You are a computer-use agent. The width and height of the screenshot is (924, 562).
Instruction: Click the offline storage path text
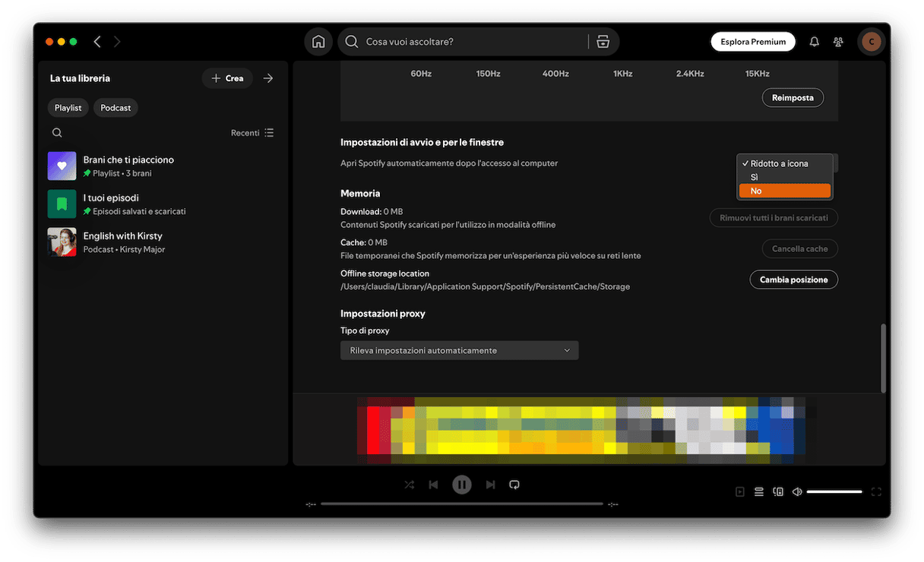tap(486, 286)
